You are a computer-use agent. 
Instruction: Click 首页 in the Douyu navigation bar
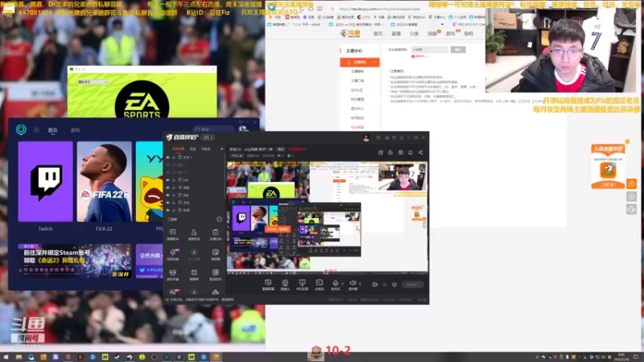coord(378,34)
